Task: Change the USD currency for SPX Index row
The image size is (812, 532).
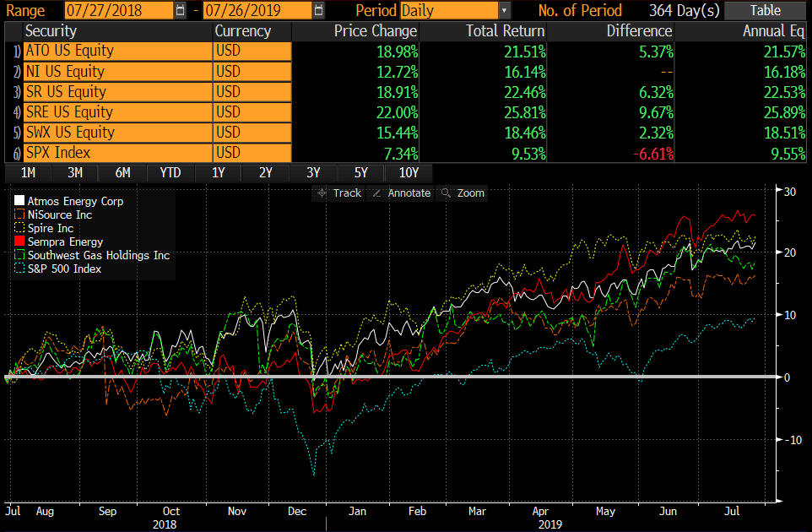Action: [252, 152]
